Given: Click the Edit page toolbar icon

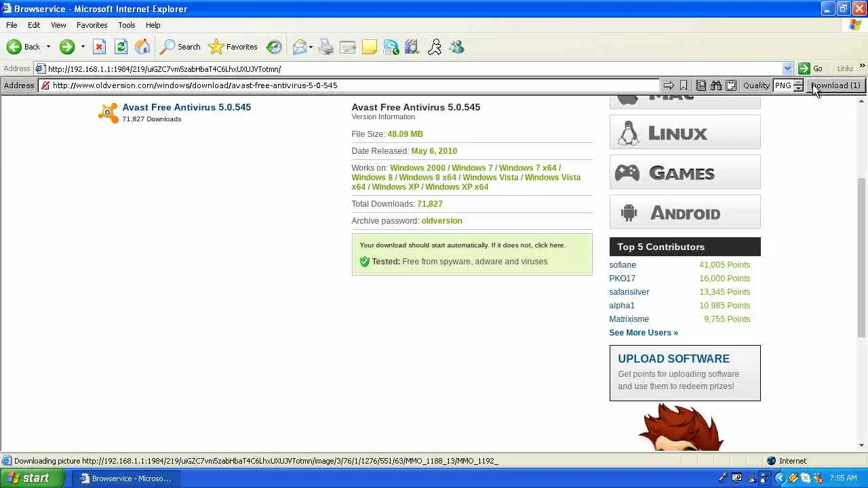Looking at the screenshot, I should pyautogui.click(x=348, y=47).
